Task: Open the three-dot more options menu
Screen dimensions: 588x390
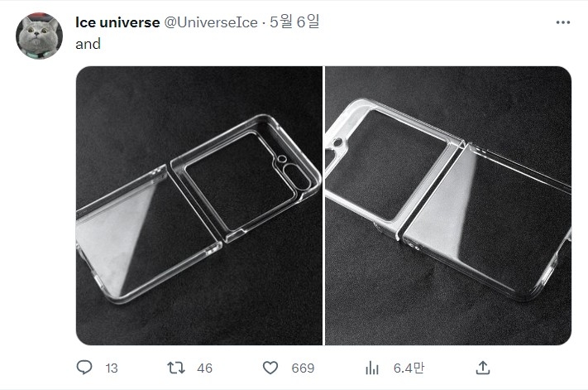Action: [563, 22]
